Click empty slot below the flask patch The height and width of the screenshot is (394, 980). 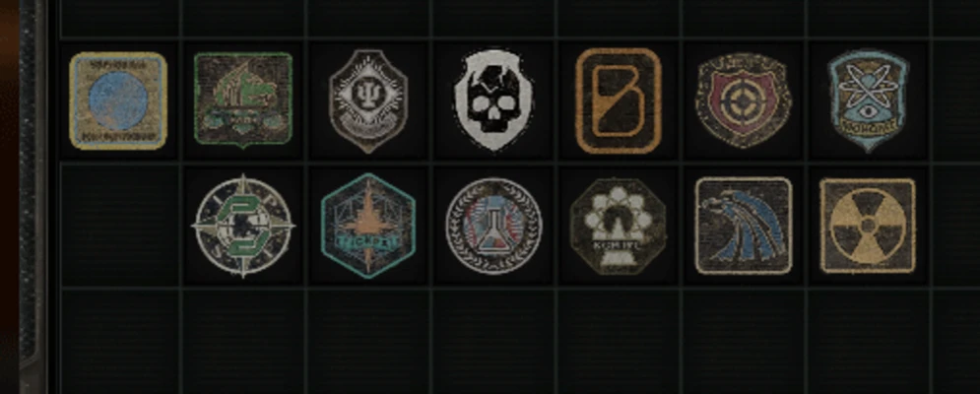pos(493,341)
